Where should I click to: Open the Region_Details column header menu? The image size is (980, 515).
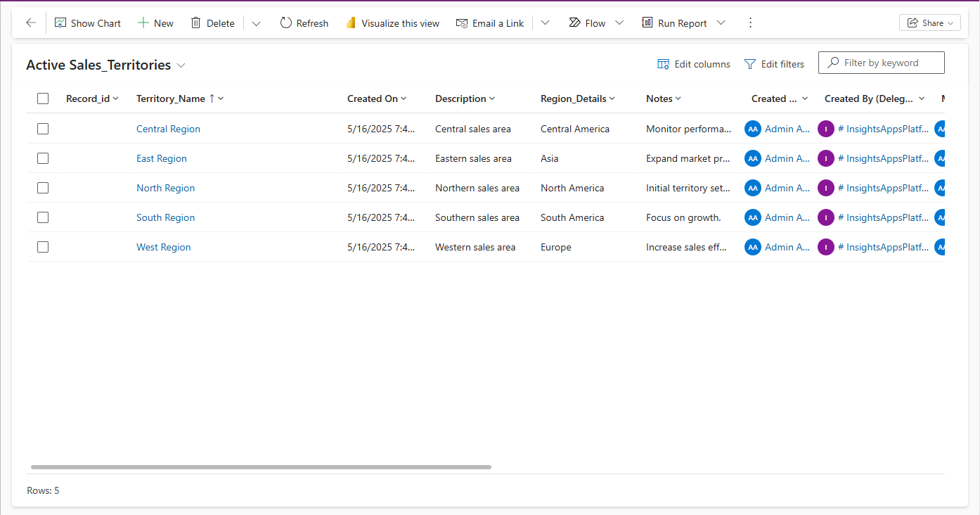pos(577,98)
